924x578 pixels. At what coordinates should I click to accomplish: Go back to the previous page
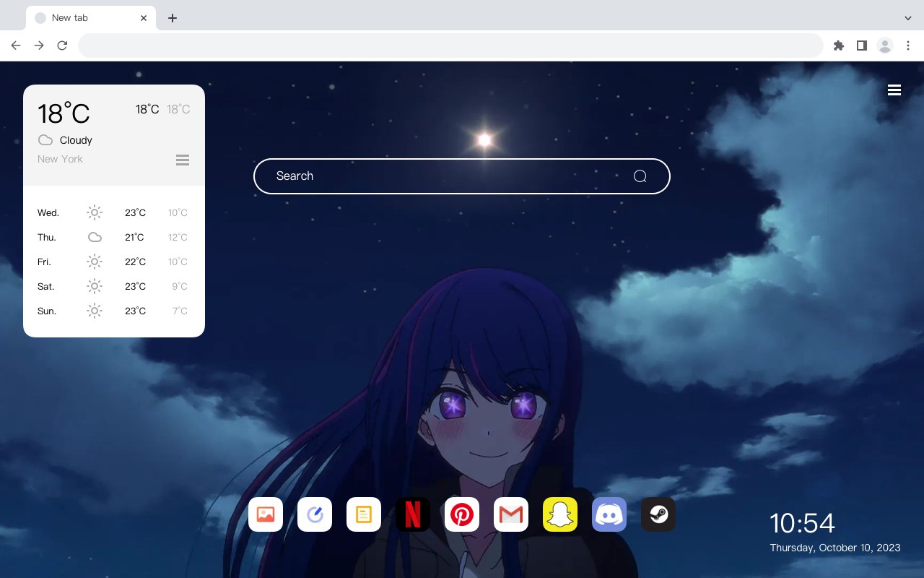(16, 46)
